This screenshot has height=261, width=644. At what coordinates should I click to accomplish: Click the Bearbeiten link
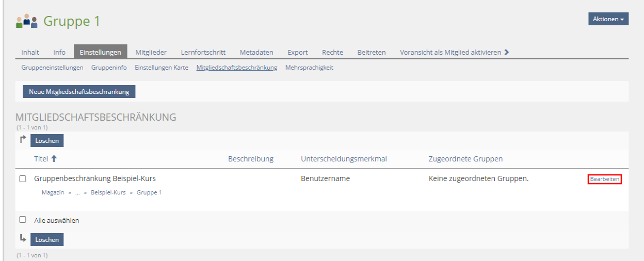[x=604, y=179]
